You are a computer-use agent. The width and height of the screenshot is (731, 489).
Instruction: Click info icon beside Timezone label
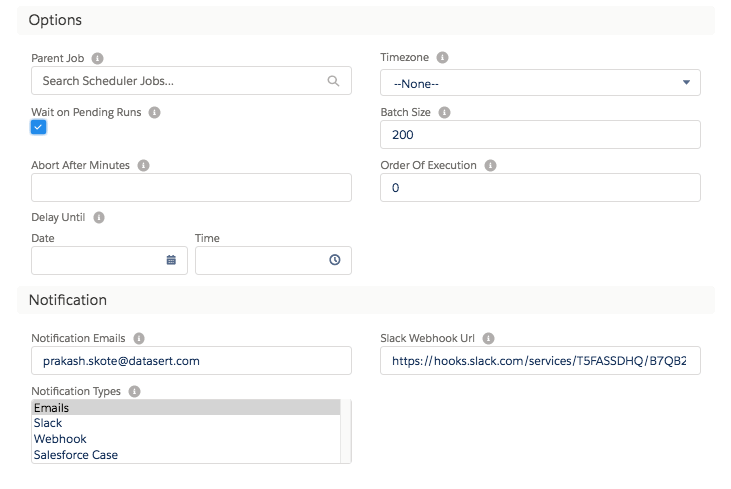tap(443, 58)
